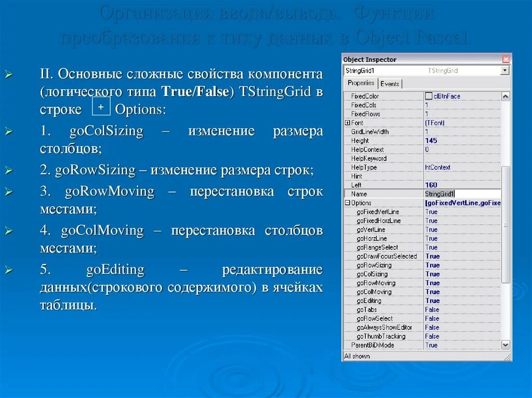
Task: Switch to the Events tab
Action: click(x=390, y=84)
